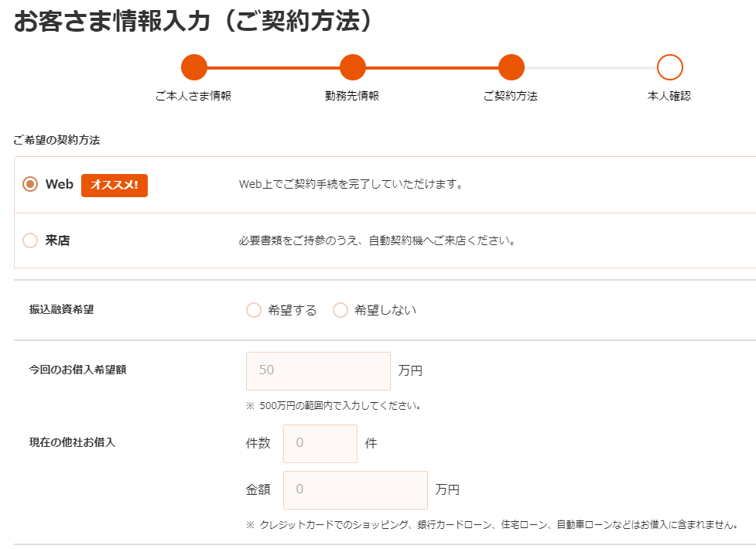Viewport: 756px width, 549px height.
Task: Click the ご本人さま情報 step circle
Action: (194, 67)
